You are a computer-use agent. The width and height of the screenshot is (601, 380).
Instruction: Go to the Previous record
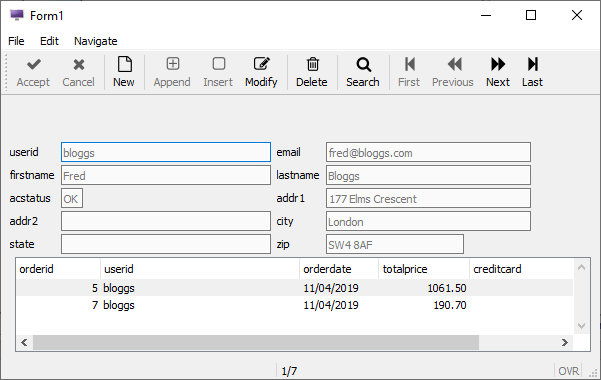pyautogui.click(x=453, y=72)
